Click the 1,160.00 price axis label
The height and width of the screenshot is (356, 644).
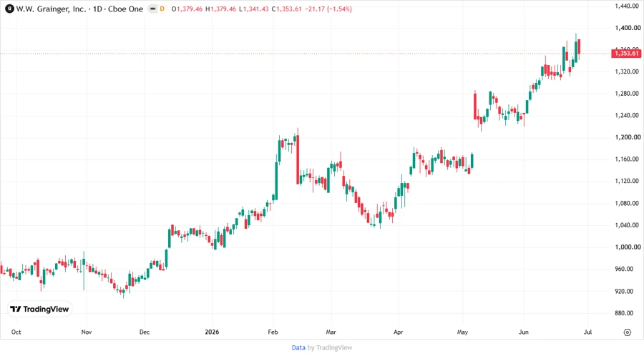(x=627, y=159)
